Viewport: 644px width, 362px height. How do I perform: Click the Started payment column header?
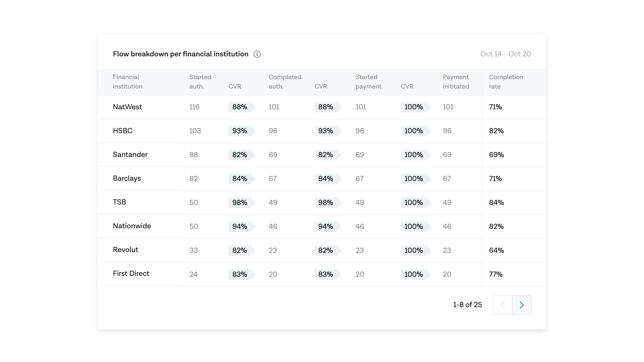369,82
